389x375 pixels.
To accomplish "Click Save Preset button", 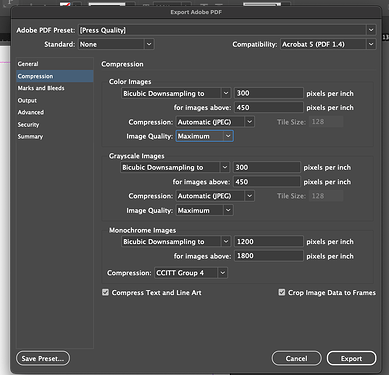I will (x=43, y=358).
